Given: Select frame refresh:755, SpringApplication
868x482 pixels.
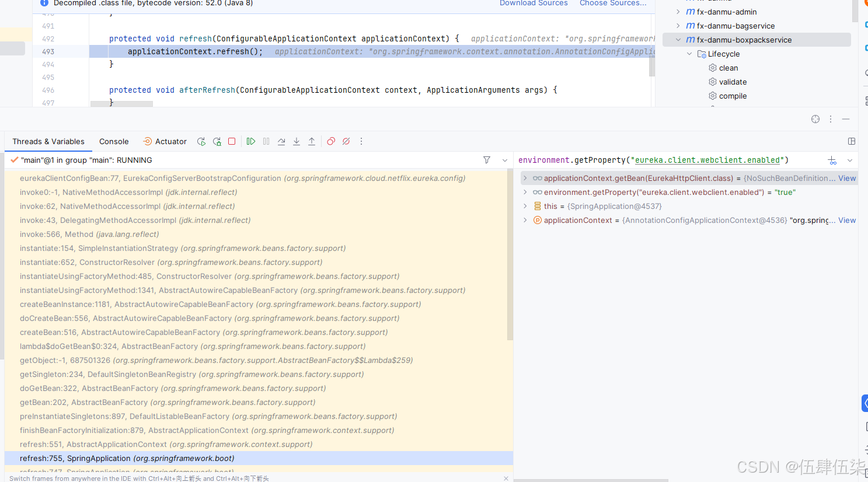Looking at the screenshot, I should (x=259, y=458).
